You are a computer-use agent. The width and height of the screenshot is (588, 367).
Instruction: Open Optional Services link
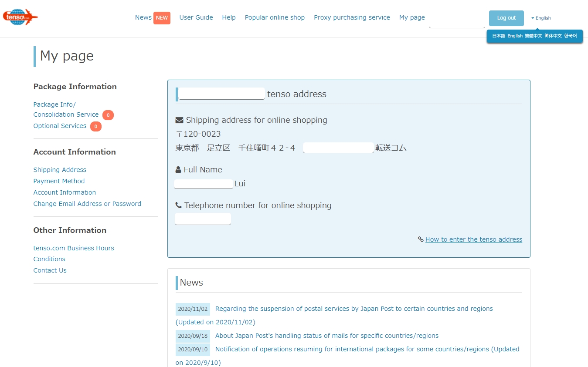(x=60, y=126)
